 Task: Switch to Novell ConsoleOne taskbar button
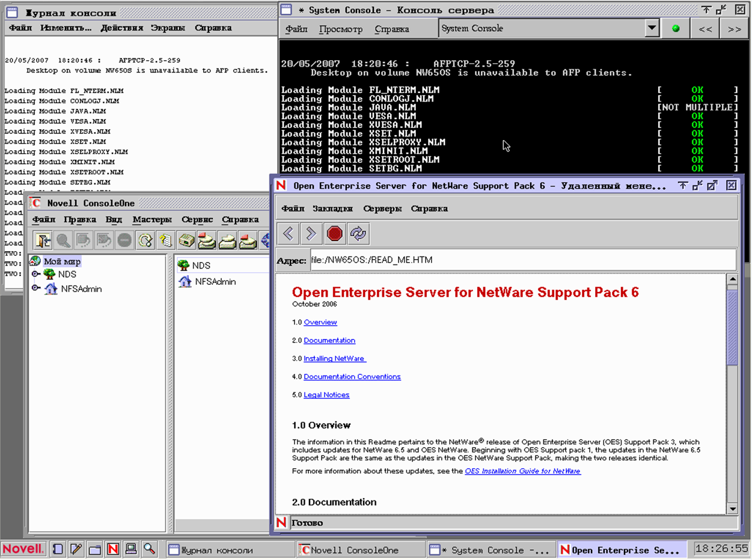tap(361, 549)
